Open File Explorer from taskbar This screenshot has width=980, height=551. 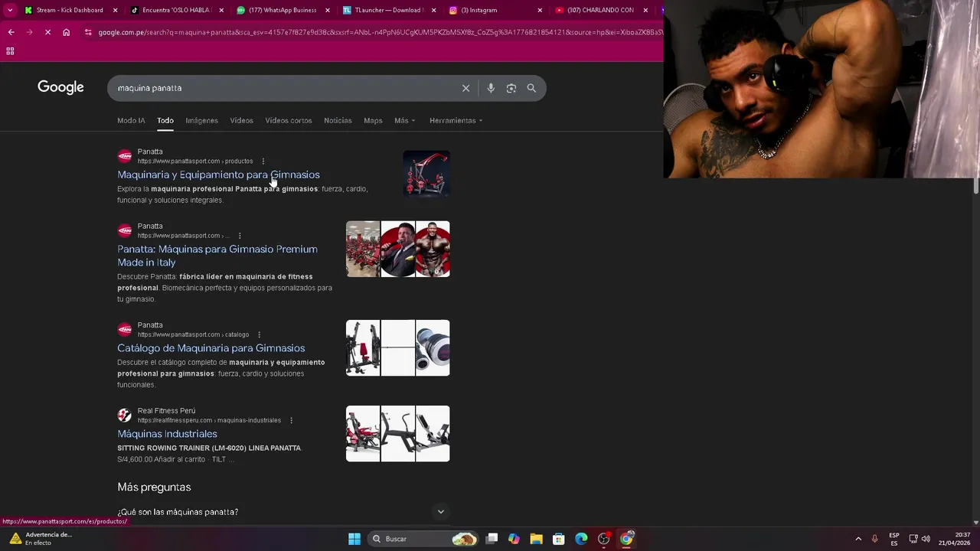tap(536, 539)
